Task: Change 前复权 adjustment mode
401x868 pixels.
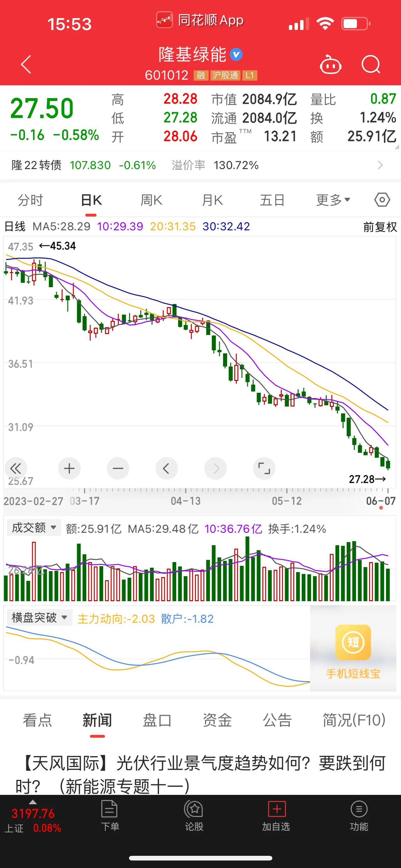Action: coord(380,227)
